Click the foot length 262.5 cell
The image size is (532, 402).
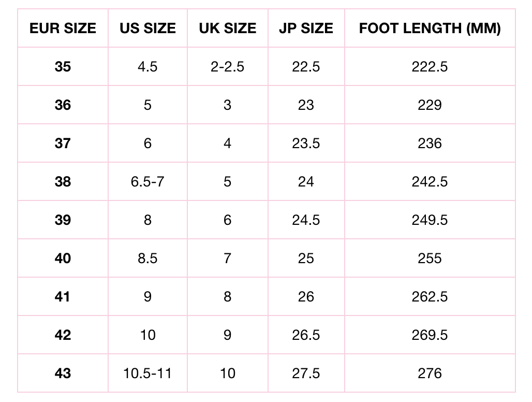[x=430, y=296]
